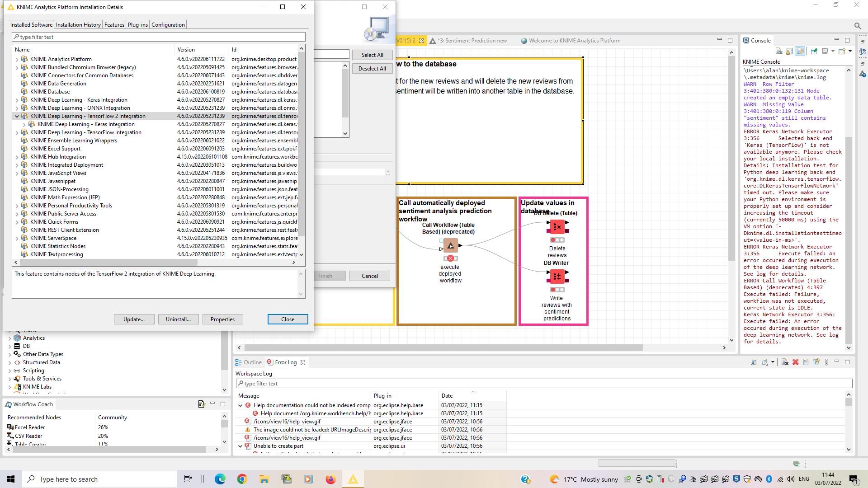Open the Features tab
This screenshot has height=488, width=868.
(x=114, y=25)
